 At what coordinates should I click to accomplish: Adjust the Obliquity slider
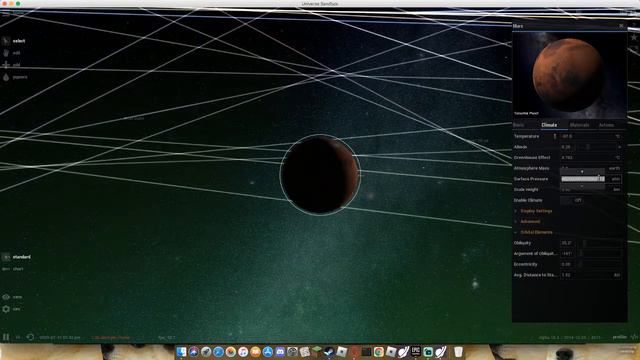[x=601, y=243]
